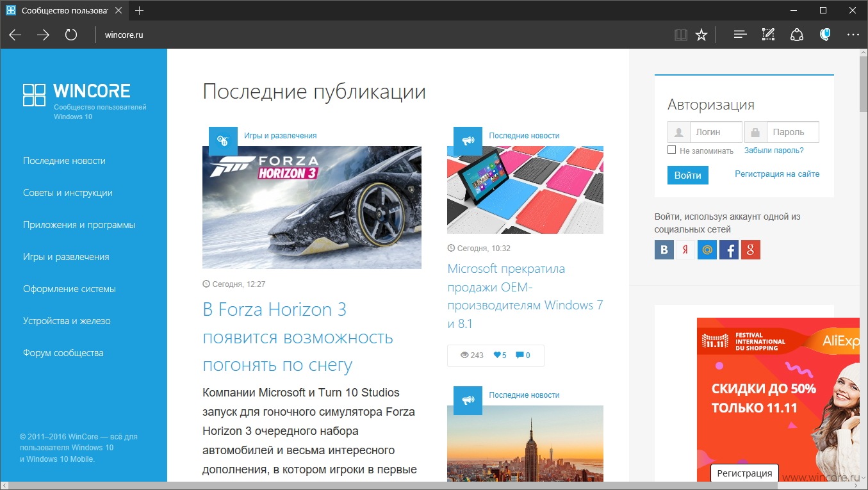Make a Web Note
This screenshot has width=868, height=490.
(769, 35)
